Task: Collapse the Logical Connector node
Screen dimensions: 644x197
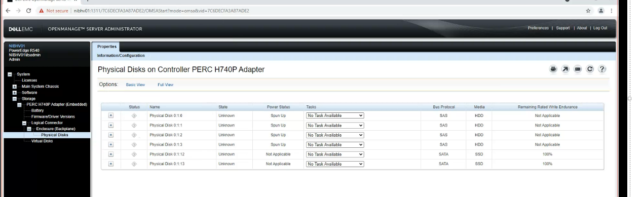Action: [x=24, y=123]
